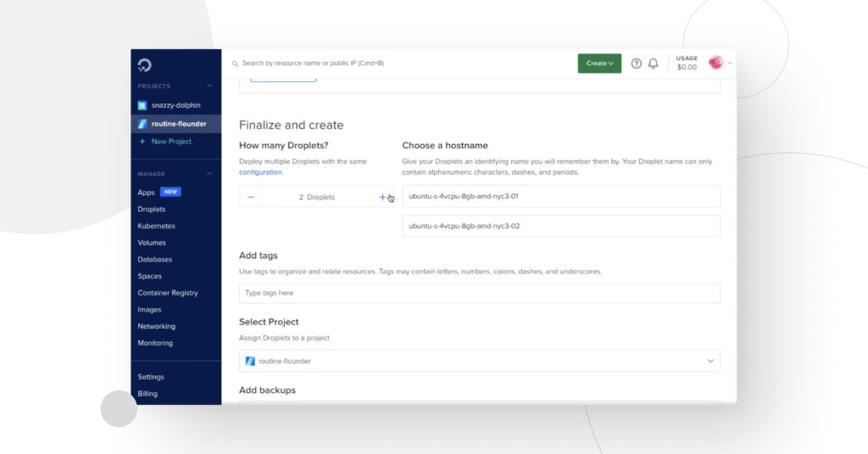
Task: Open Kubernetes in the Manage menu
Action: pyautogui.click(x=156, y=226)
